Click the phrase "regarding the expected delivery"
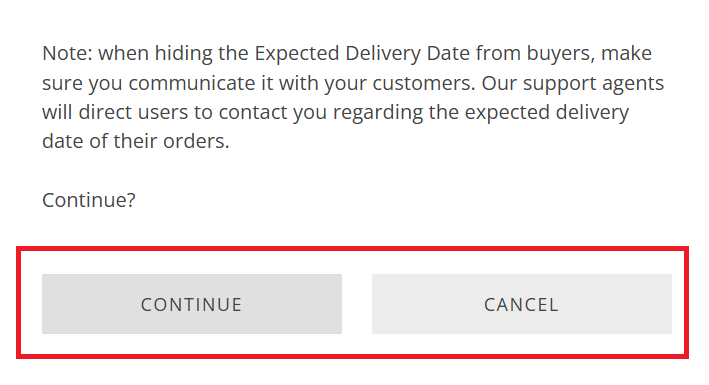This screenshot has width=709, height=385. [481, 113]
